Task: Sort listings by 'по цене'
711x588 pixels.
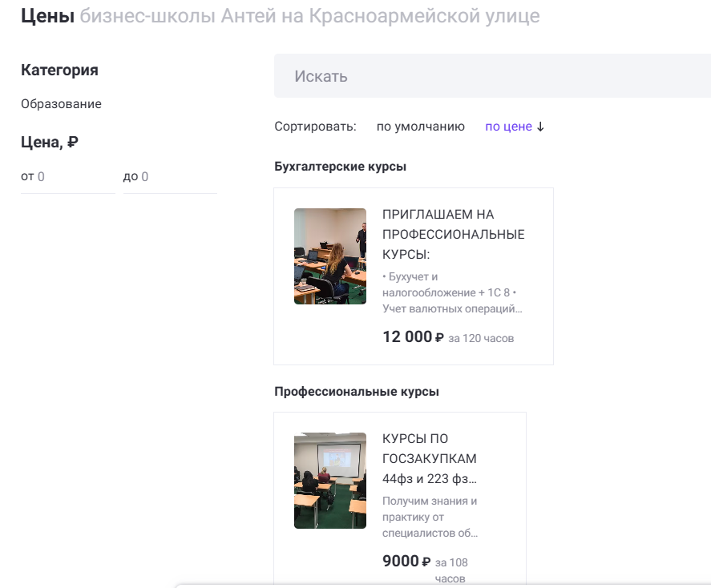Action: coord(508,127)
